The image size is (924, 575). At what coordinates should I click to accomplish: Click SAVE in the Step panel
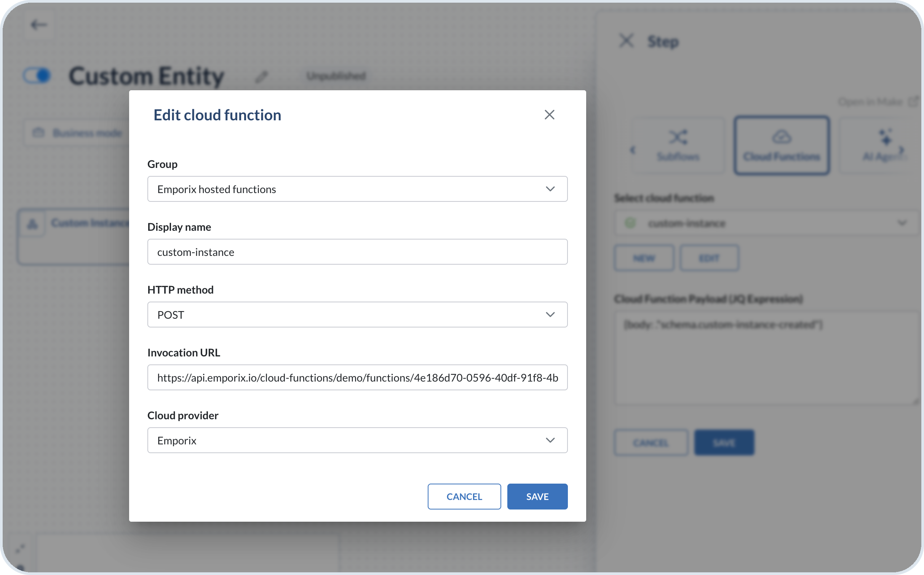click(724, 442)
